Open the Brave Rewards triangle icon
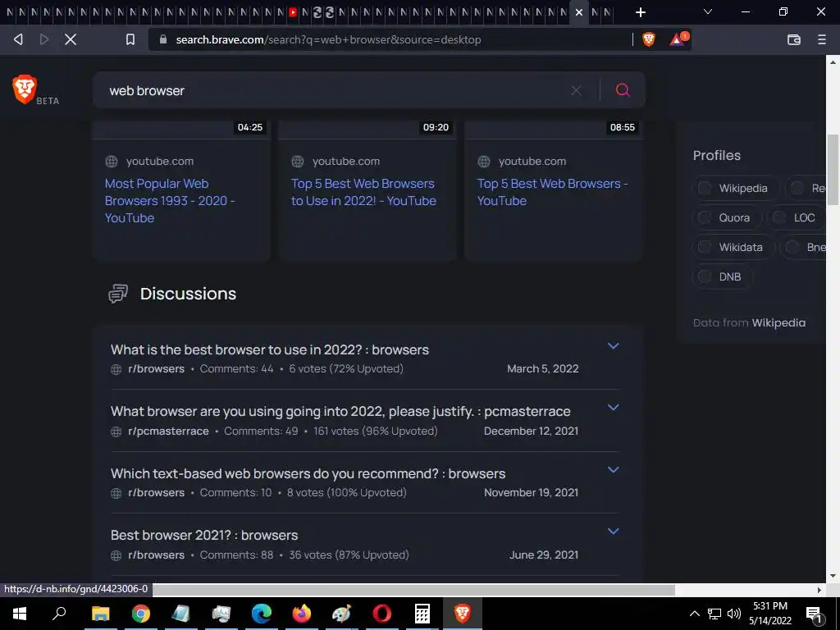This screenshot has width=840, height=630. 678,39
